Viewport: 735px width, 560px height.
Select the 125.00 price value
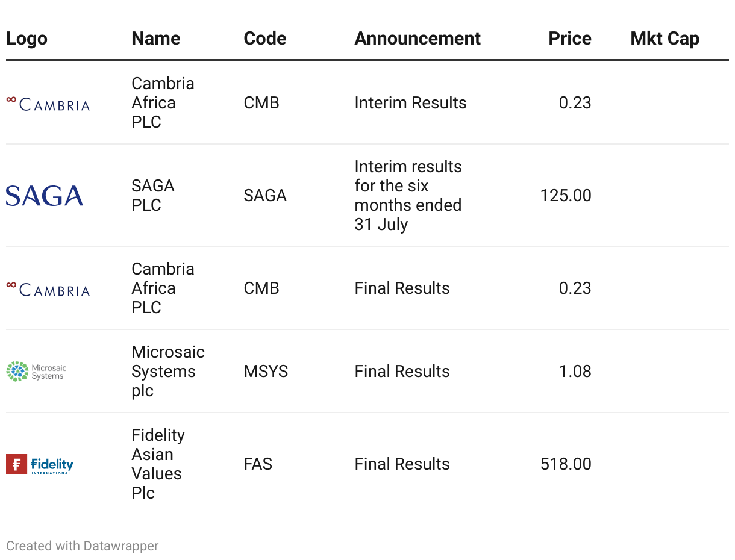pyautogui.click(x=566, y=196)
